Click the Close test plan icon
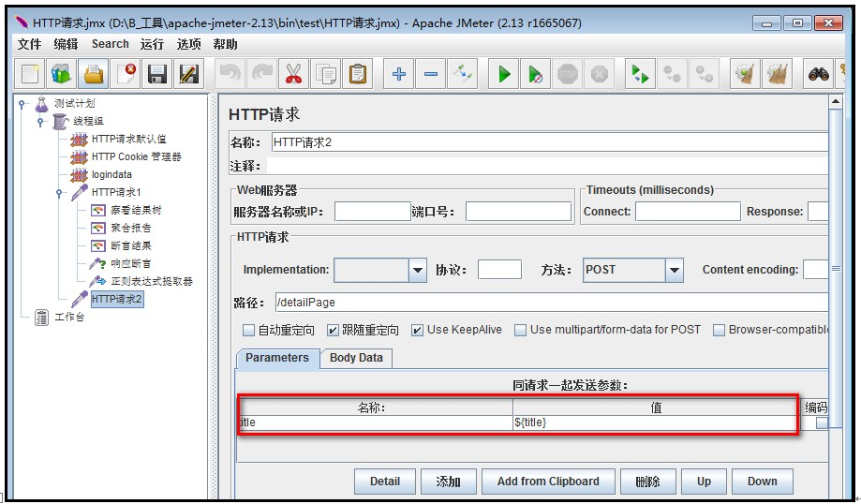The width and height of the screenshot is (861, 504). (126, 74)
